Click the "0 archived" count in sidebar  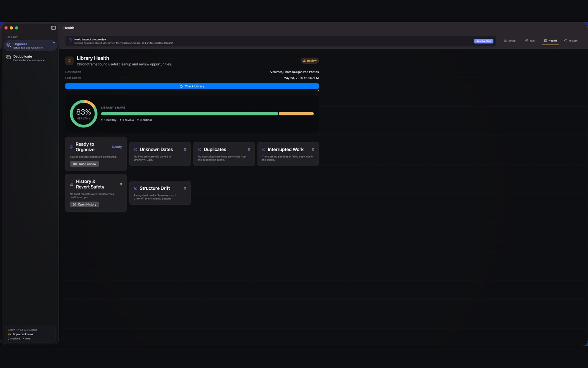[x=14, y=339]
